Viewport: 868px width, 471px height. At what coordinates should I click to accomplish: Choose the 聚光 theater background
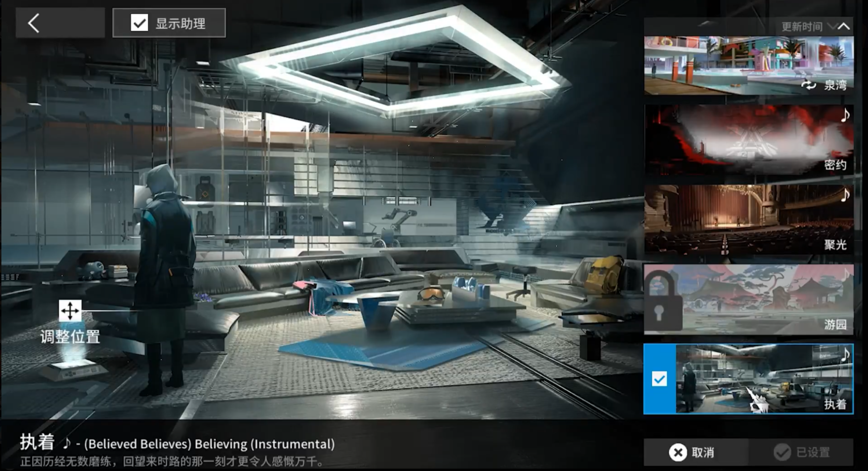pos(749,219)
